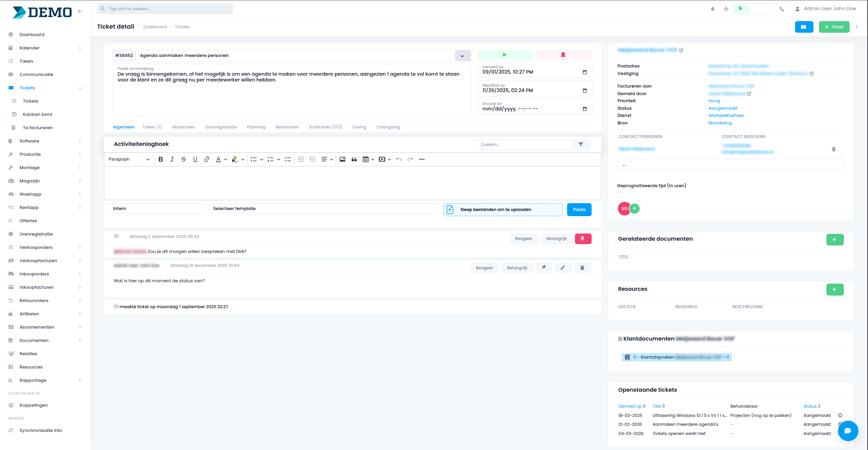Image resolution: width=868 pixels, height=450 pixels.
Task: Open the notifications bell
Action: click(713, 9)
